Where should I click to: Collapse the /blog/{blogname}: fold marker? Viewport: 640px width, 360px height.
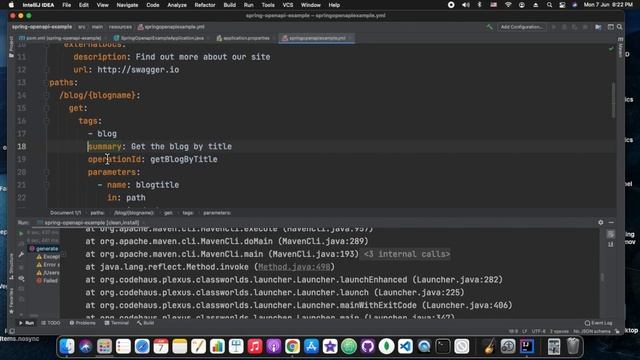click(x=47, y=96)
